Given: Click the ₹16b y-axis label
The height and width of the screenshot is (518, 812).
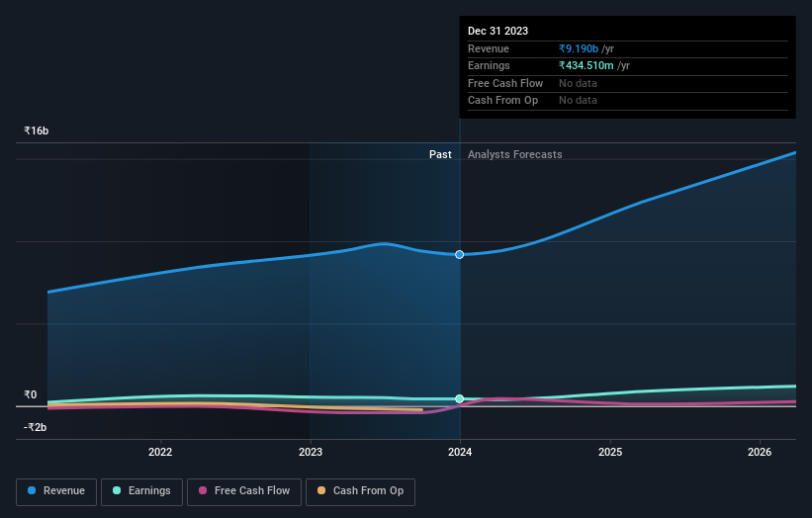Looking at the screenshot, I should [x=37, y=130].
